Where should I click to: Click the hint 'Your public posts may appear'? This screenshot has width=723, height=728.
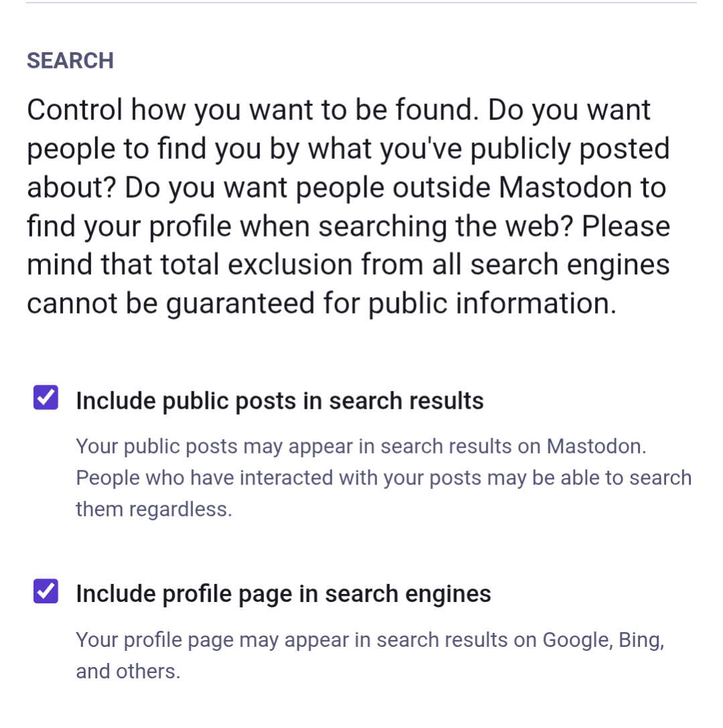[361, 446]
